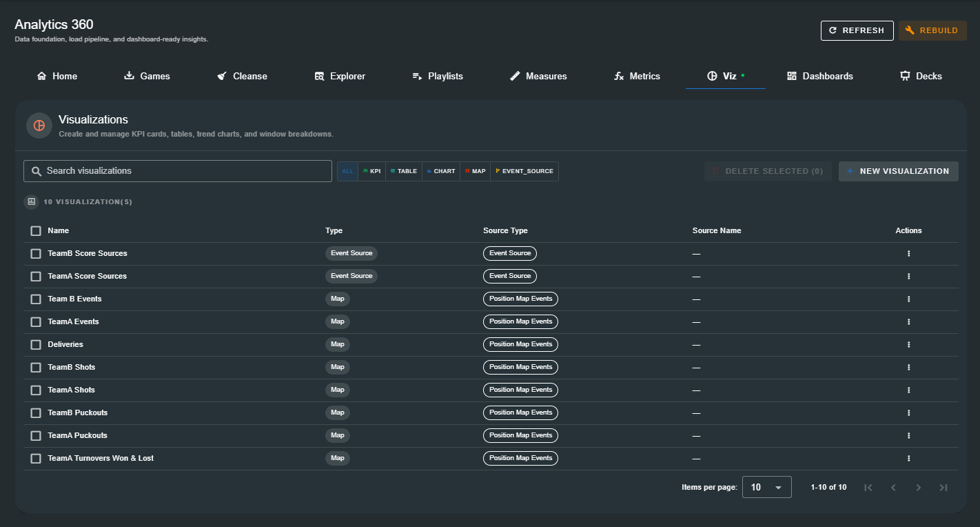Click the 1-10 of 10 pagination text
This screenshot has width=980, height=527.
828,488
